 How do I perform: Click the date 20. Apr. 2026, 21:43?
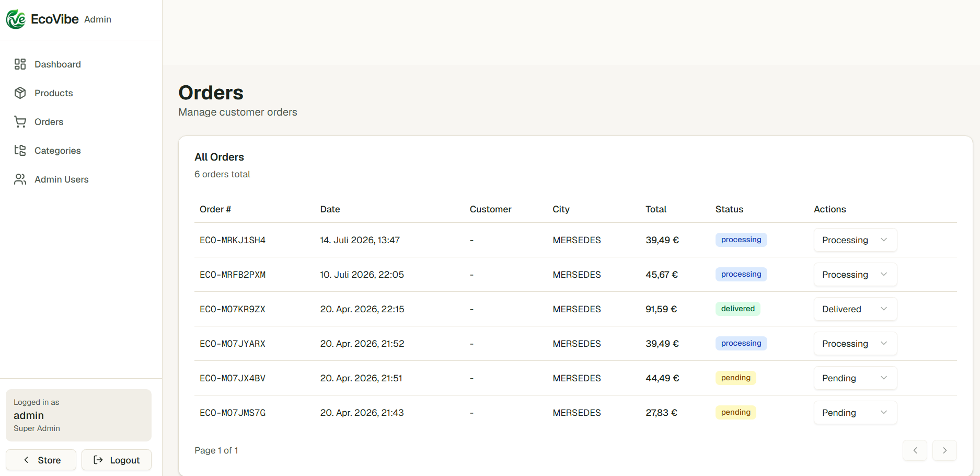[362, 413]
